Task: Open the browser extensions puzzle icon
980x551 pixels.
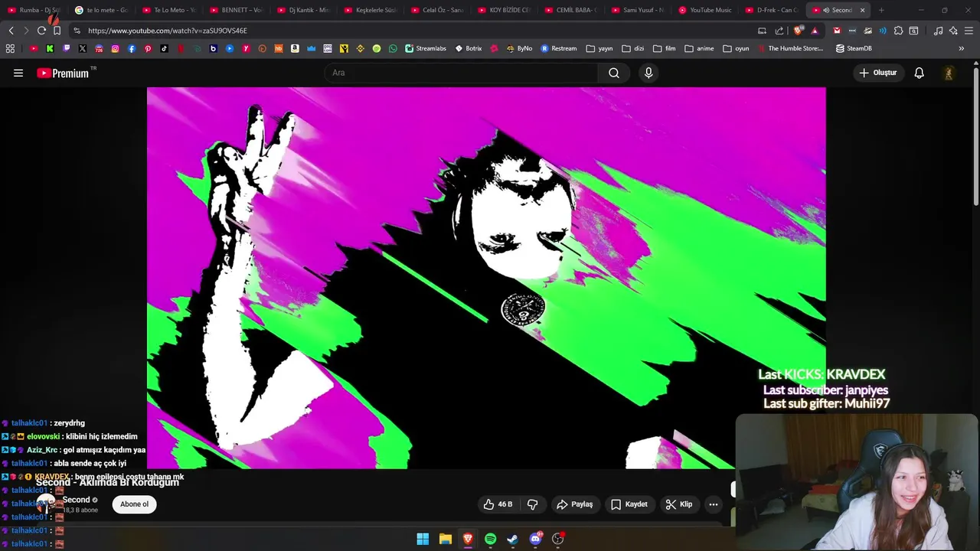Action: coord(899,31)
